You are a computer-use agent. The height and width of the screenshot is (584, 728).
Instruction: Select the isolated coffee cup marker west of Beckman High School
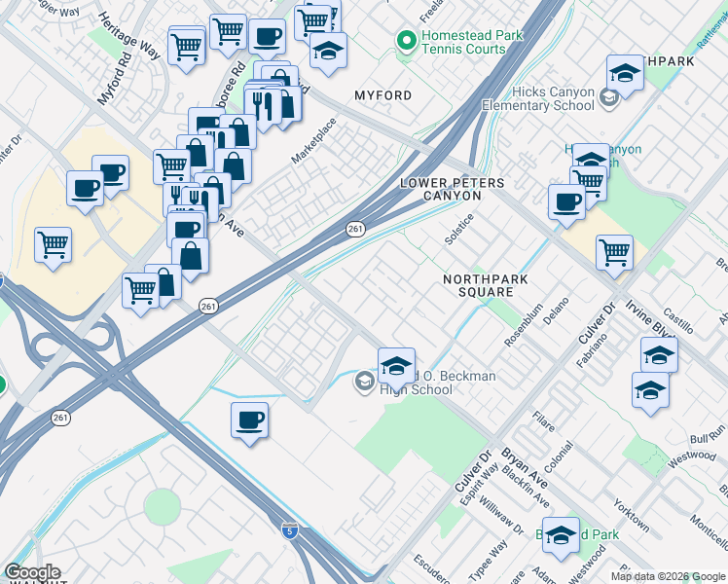click(x=249, y=423)
